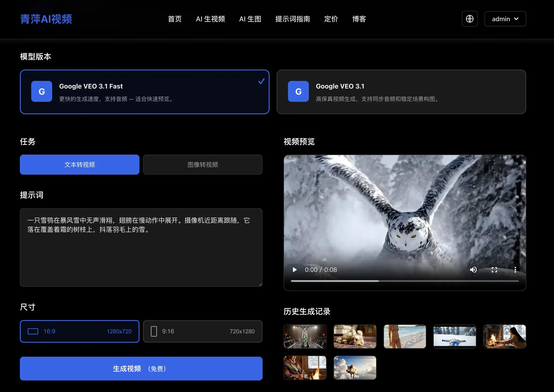Switch aspect ratio to 9:16 portrait
The height and width of the screenshot is (392, 554).
(203, 331)
